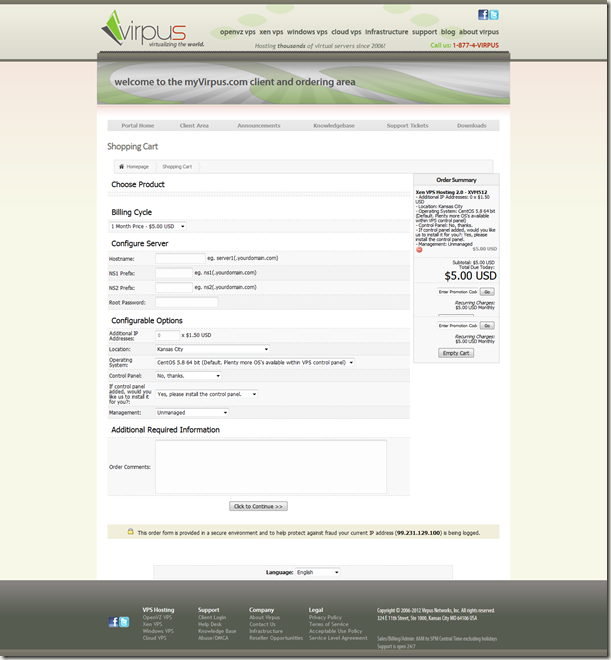Open the cloud vps menu item

coord(346,32)
